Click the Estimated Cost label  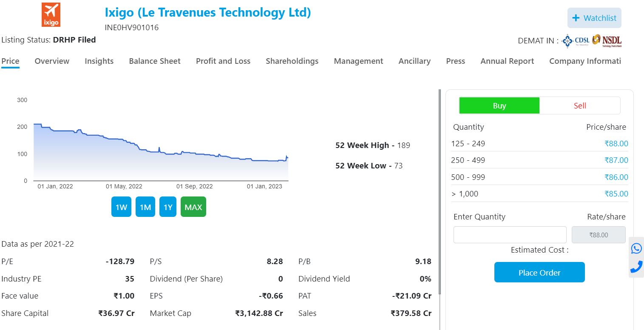539,250
